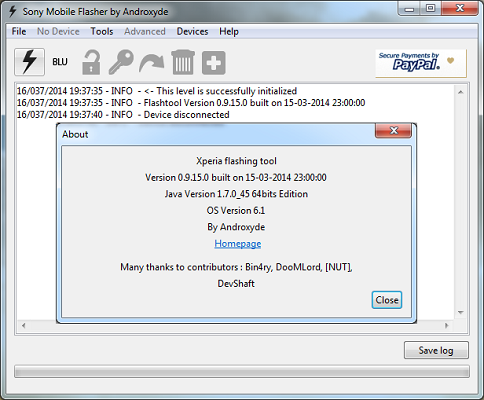The image size is (484, 400).
Task: Open the File menu
Action: [x=19, y=31]
